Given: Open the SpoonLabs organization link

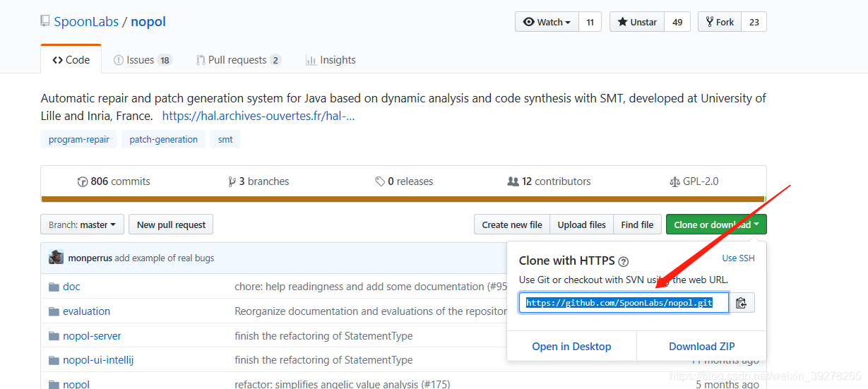Looking at the screenshot, I should (x=86, y=22).
